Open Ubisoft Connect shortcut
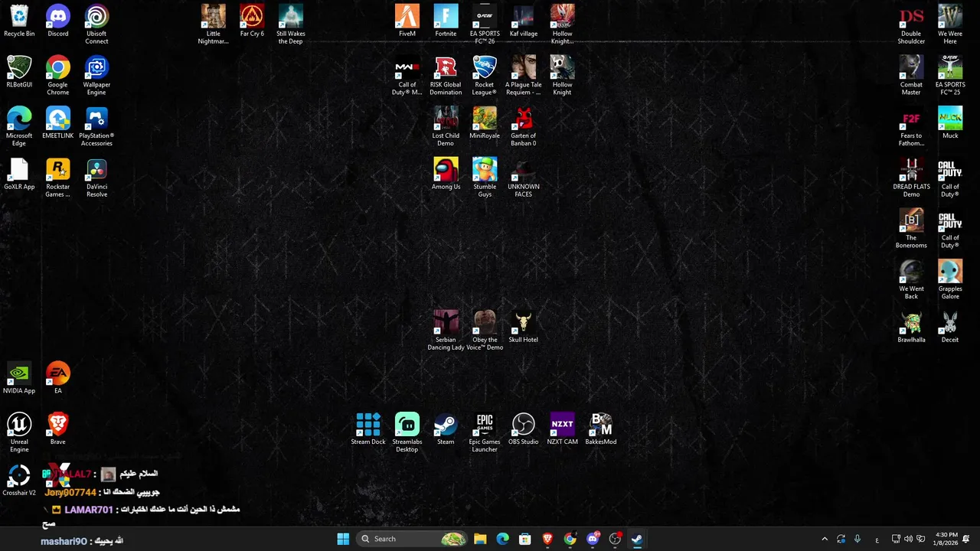 tap(96, 24)
